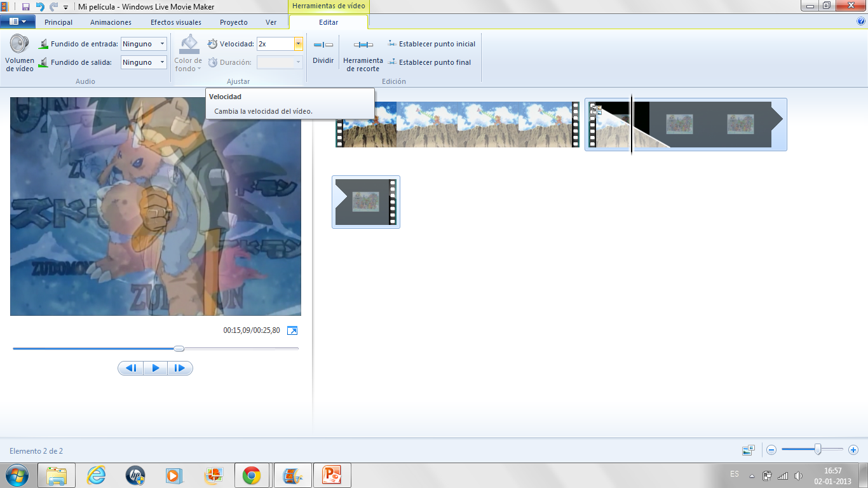This screenshot has width=868, height=488.
Task: Expand the quick access toolbar customize arrow
Action: pos(65,7)
